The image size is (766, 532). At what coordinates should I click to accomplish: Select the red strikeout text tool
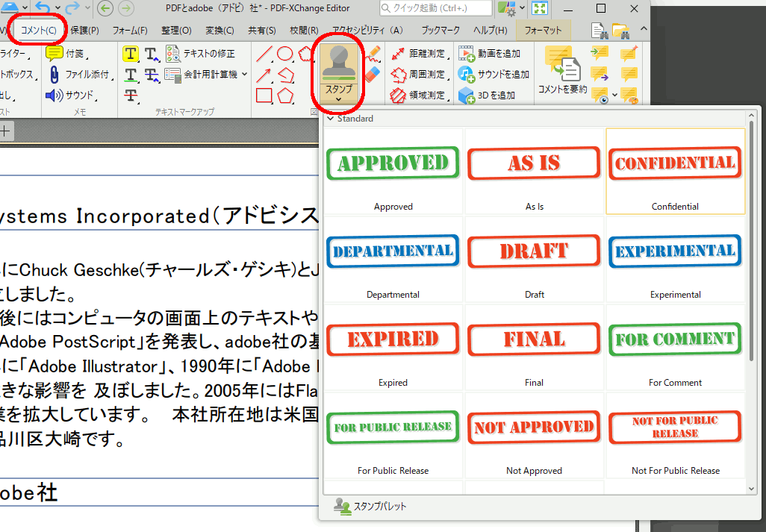coord(131,96)
